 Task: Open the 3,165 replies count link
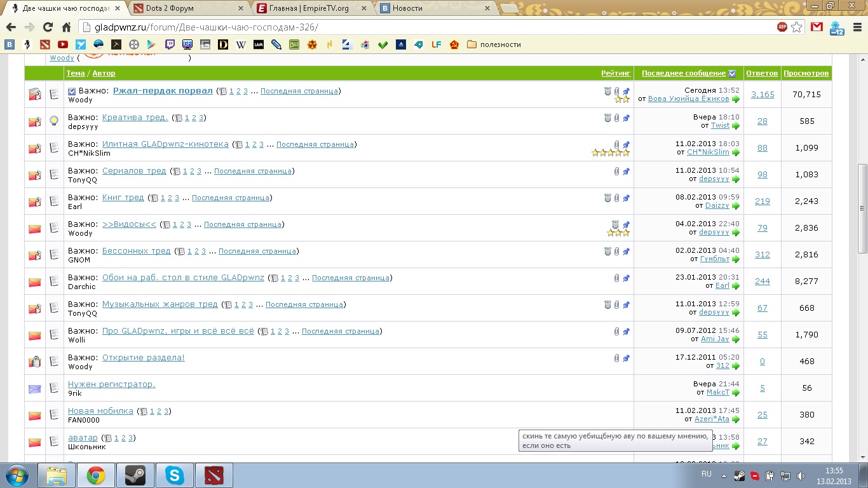[x=762, y=95]
